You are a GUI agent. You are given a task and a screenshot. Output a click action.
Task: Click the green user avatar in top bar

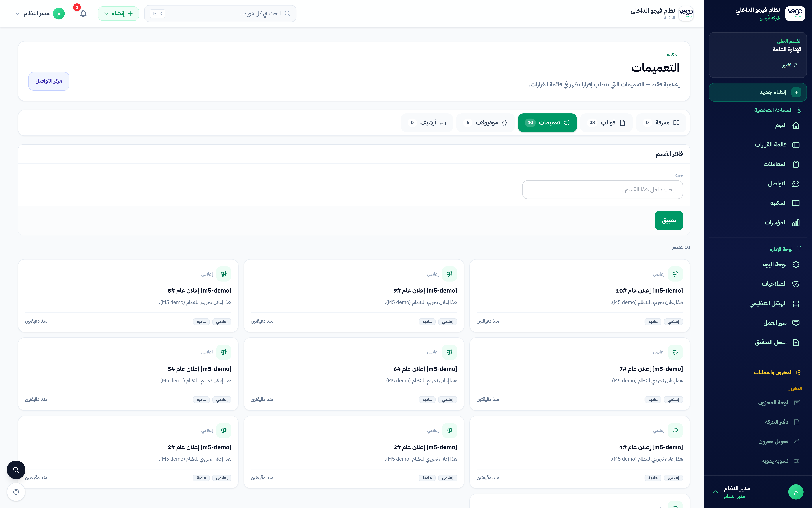point(59,13)
